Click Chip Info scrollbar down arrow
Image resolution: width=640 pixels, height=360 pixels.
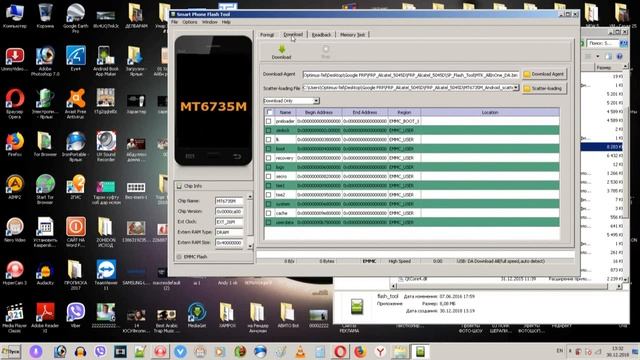click(x=250, y=246)
